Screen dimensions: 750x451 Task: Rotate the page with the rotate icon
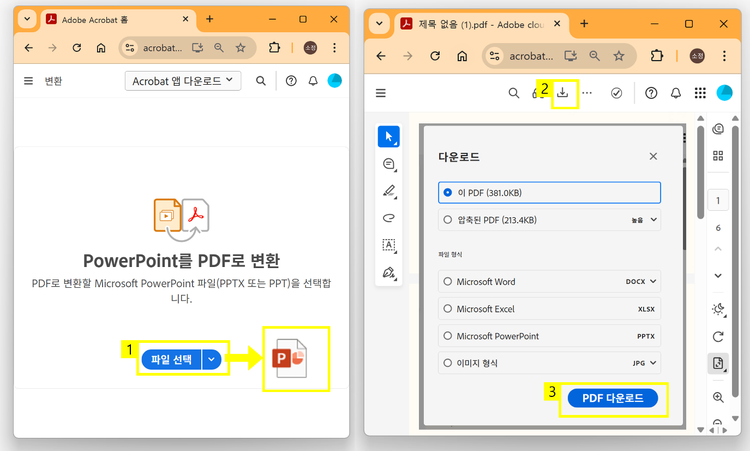[x=718, y=336]
